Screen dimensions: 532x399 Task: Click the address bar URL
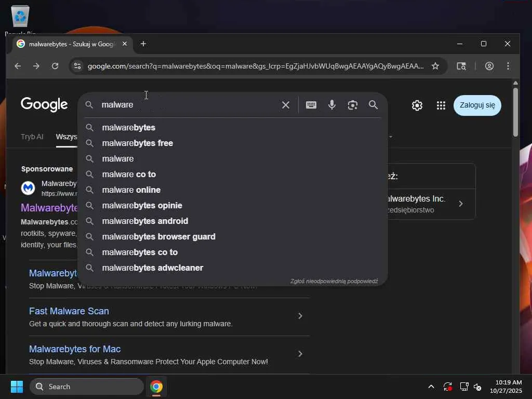pos(256,66)
